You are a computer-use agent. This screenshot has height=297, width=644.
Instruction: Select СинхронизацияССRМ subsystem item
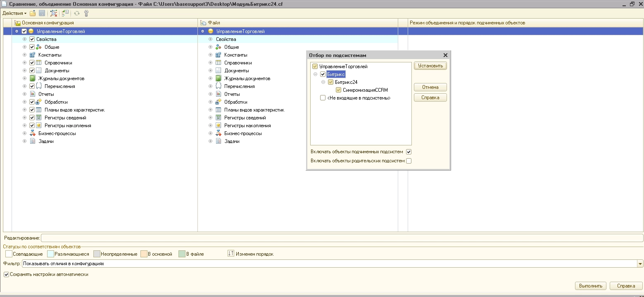coord(365,90)
